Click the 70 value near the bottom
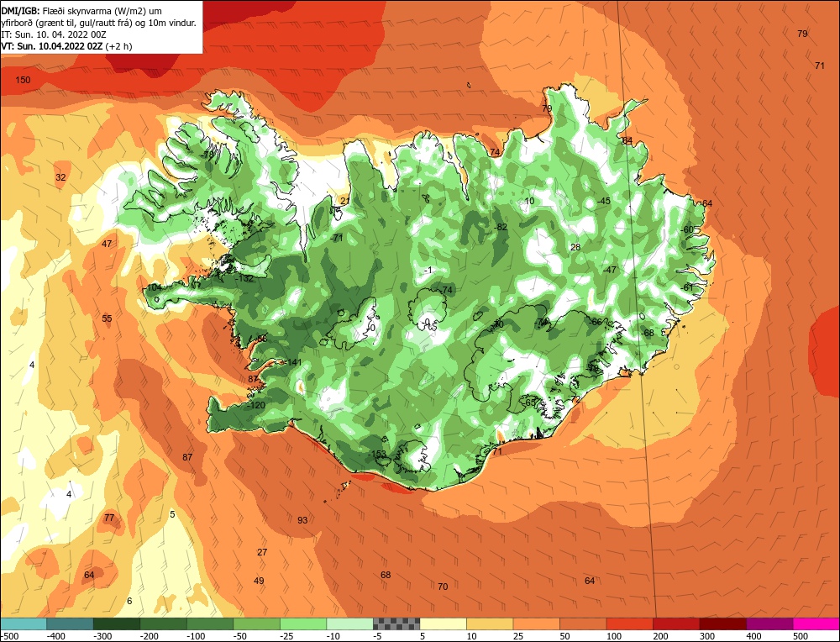 (x=443, y=587)
